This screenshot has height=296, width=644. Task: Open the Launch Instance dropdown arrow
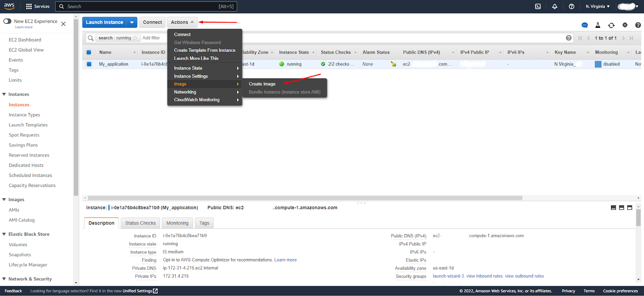[x=132, y=23]
